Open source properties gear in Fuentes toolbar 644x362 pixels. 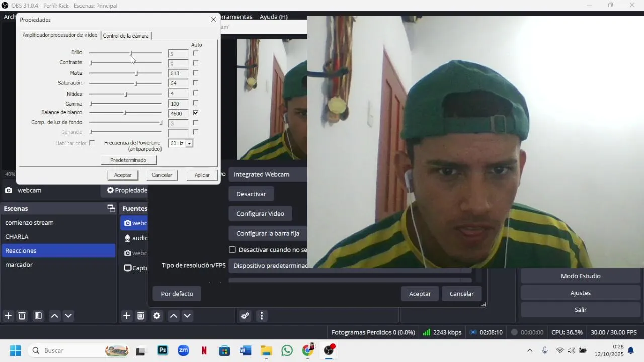[157, 316]
